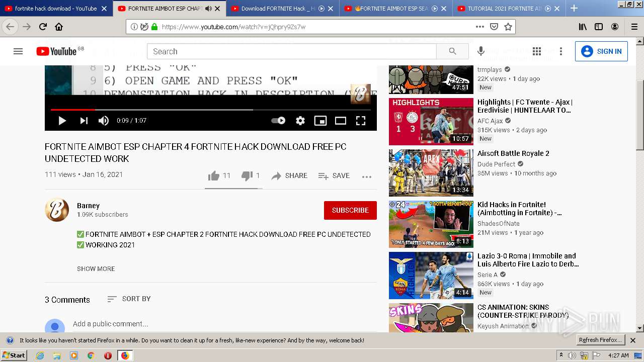644x362 pixels.
Task: Click Refresh Firefox button
Action: (x=600, y=340)
